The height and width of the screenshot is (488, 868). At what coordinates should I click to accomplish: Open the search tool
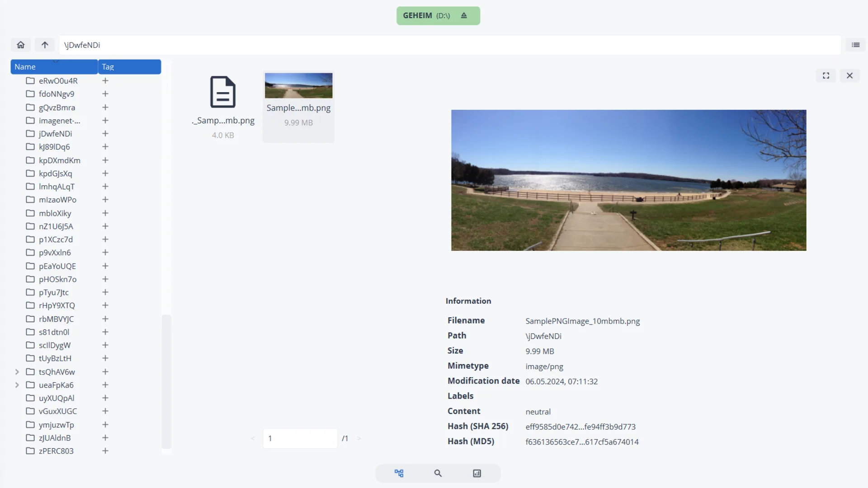pos(438,473)
